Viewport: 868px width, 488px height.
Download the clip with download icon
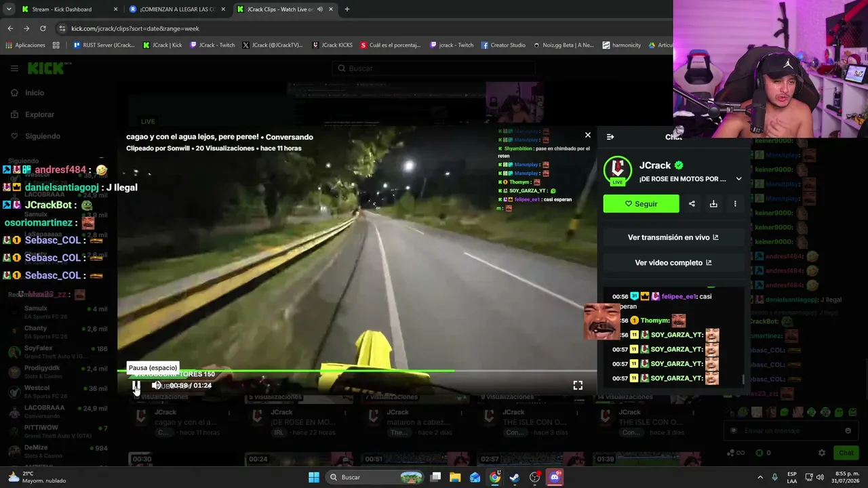(x=713, y=204)
